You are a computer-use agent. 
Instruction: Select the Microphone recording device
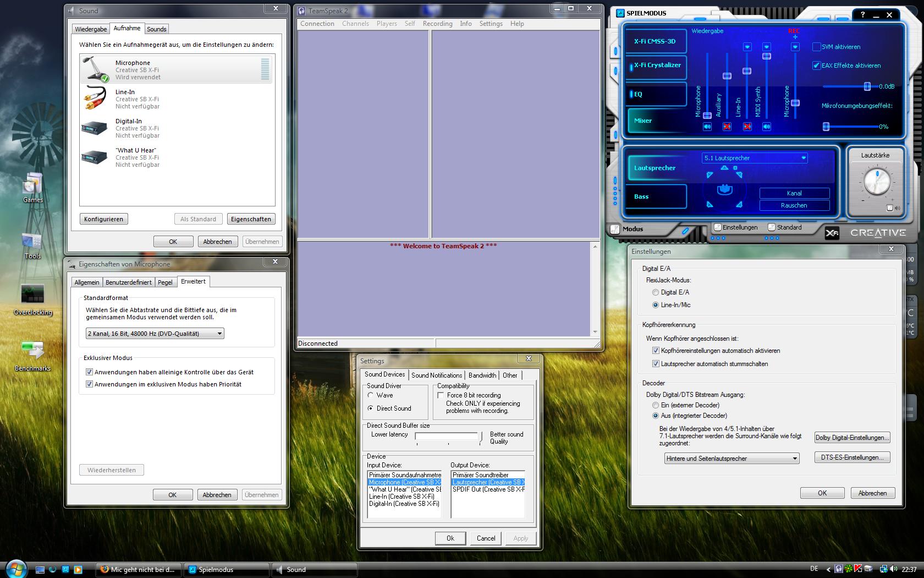tap(177, 69)
